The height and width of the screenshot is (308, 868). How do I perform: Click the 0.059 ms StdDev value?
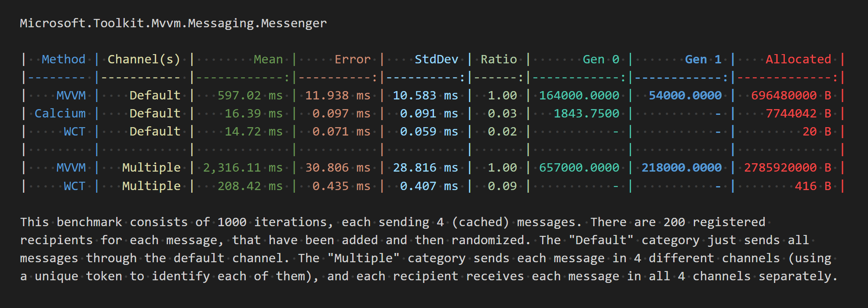429,132
